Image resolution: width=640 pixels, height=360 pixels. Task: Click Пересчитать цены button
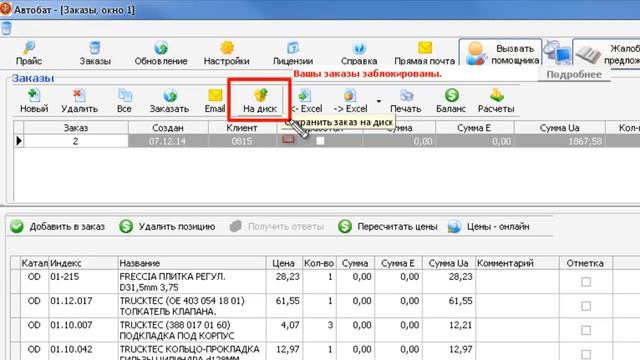click(387, 227)
